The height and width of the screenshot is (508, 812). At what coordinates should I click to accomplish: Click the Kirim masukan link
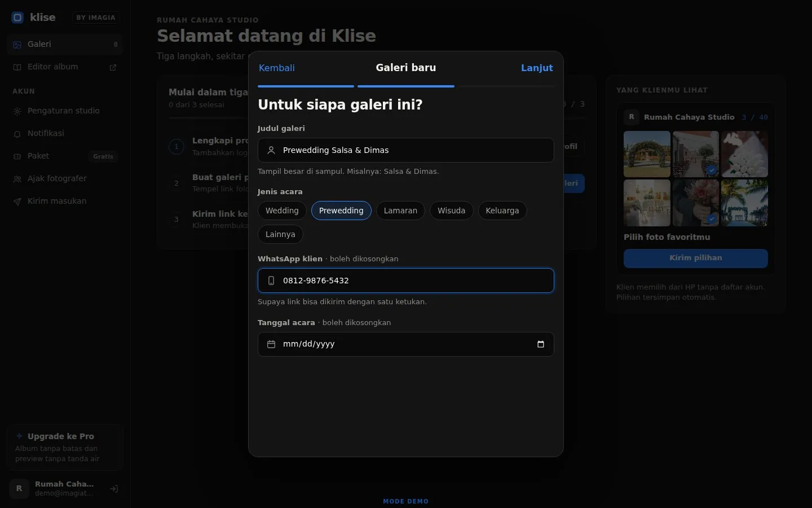pos(65,201)
